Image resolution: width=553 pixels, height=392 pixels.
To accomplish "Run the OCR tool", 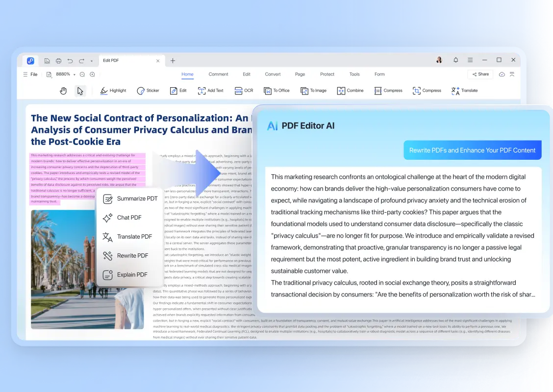I will click(x=244, y=91).
